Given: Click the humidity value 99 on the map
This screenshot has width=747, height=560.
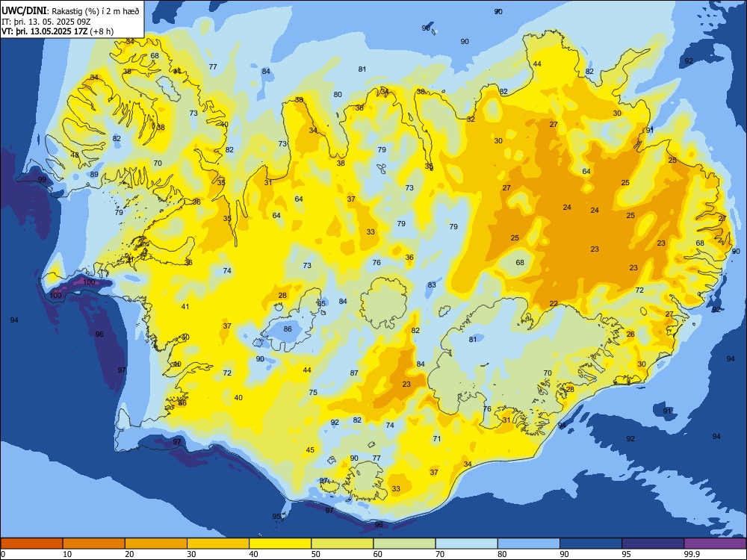Looking at the screenshot, I should (42, 179).
